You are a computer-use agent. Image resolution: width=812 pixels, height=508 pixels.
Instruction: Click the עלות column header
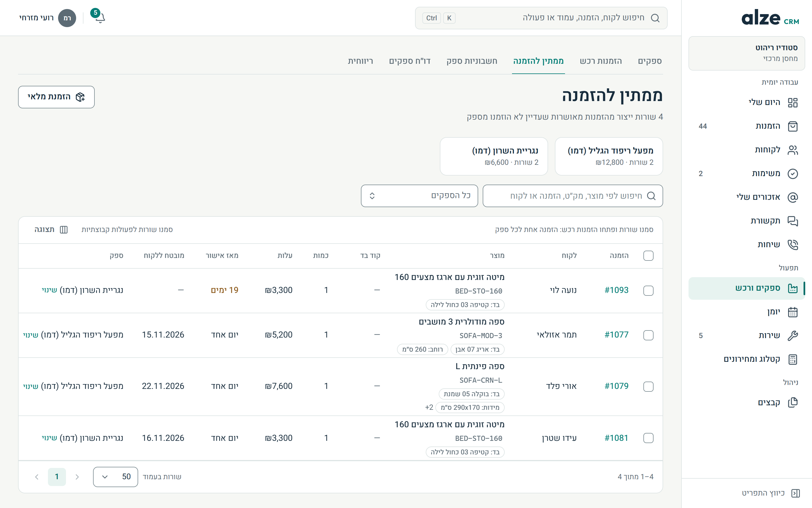tap(285, 256)
